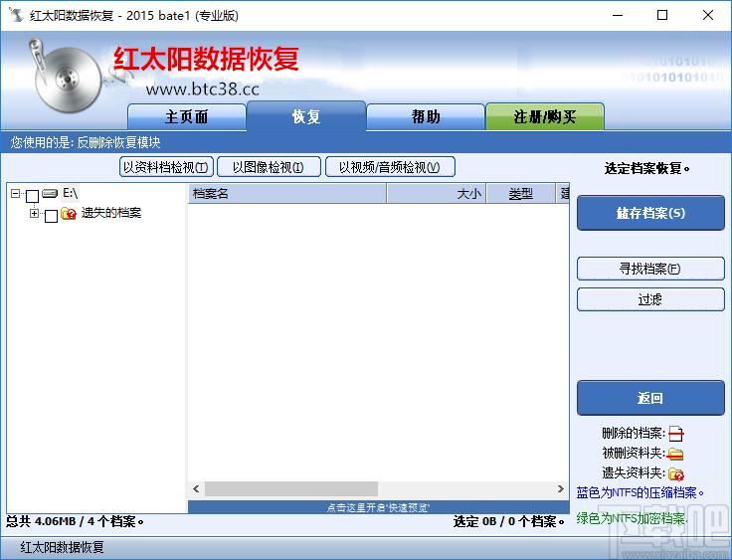Viewport: 732px width, 560px height.
Task: Select the 遗失的档案 tree label
Action: click(x=111, y=213)
